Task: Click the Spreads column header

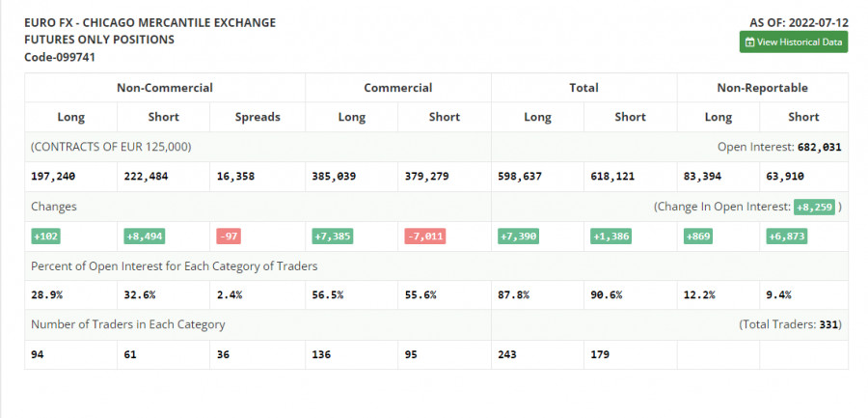Action: 258,117
